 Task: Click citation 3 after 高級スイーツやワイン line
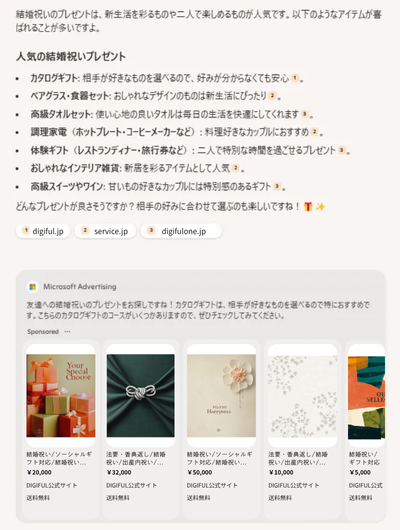coord(277,186)
